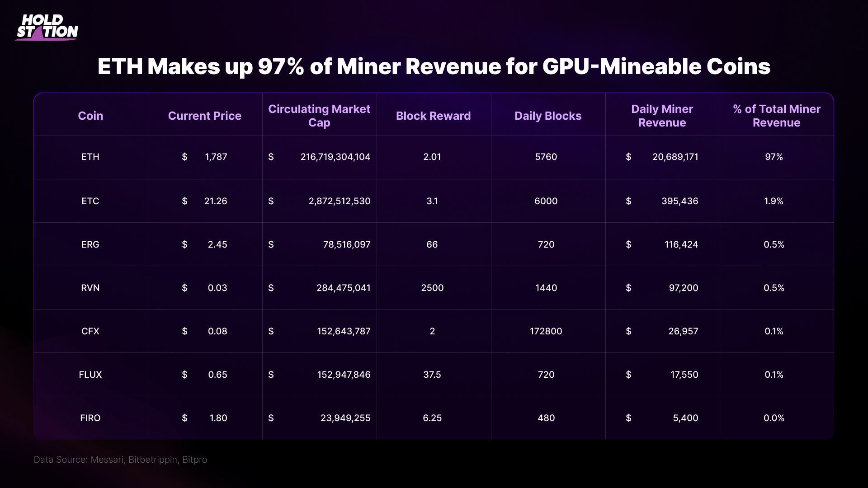Click ETH price value 1,787
The height and width of the screenshot is (488, 868).
(x=216, y=157)
